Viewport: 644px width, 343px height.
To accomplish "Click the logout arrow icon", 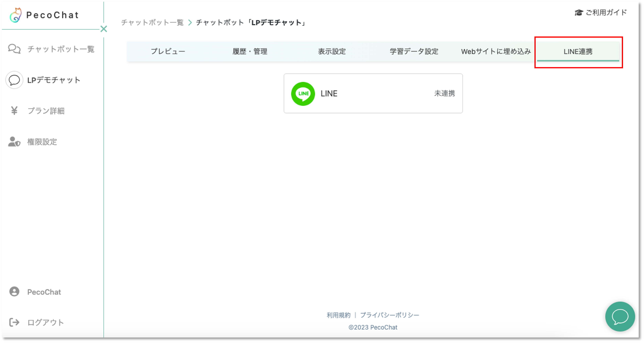I will click(14, 322).
